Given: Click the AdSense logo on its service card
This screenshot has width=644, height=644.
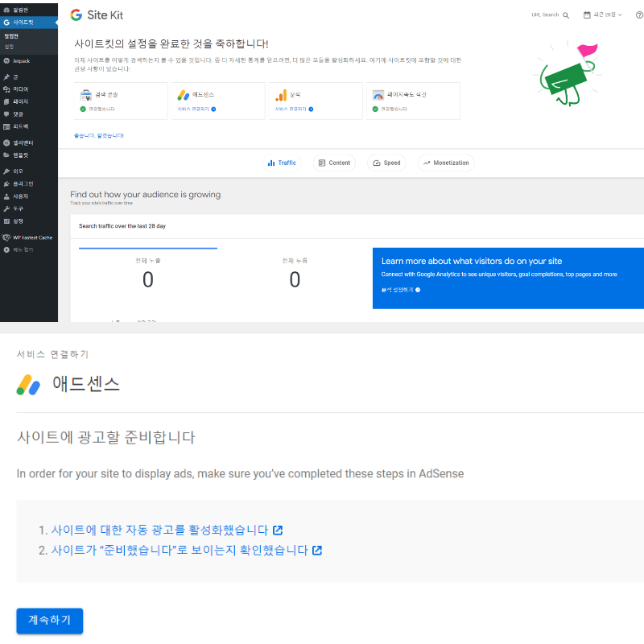Looking at the screenshot, I should point(184,94).
